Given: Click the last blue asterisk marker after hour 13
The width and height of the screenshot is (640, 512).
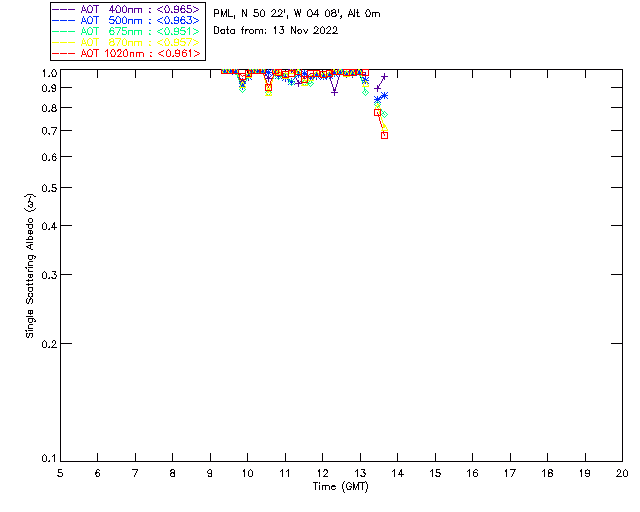Looking at the screenshot, I should click(384, 96).
